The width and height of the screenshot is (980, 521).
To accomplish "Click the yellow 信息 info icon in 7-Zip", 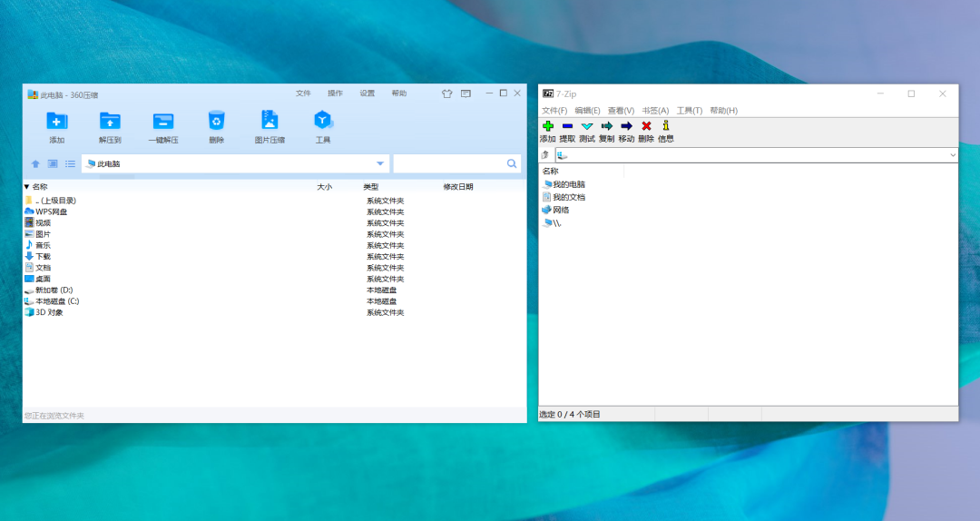I will pos(665,126).
